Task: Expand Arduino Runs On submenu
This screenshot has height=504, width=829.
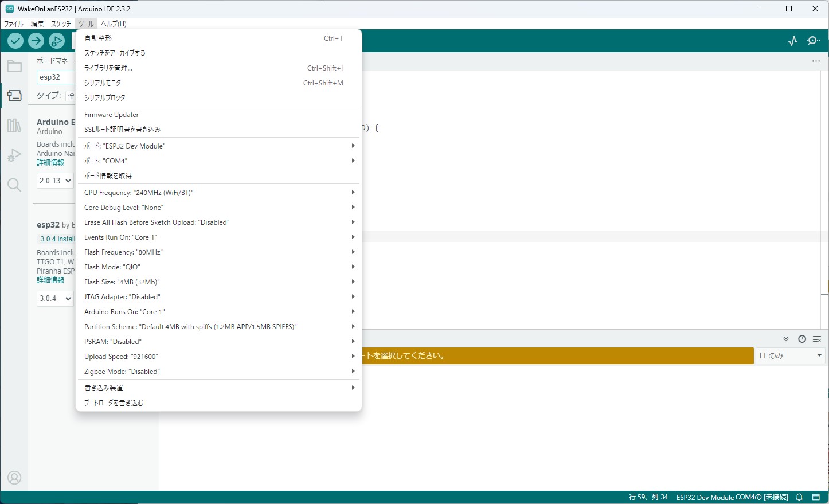Action: point(218,312)
